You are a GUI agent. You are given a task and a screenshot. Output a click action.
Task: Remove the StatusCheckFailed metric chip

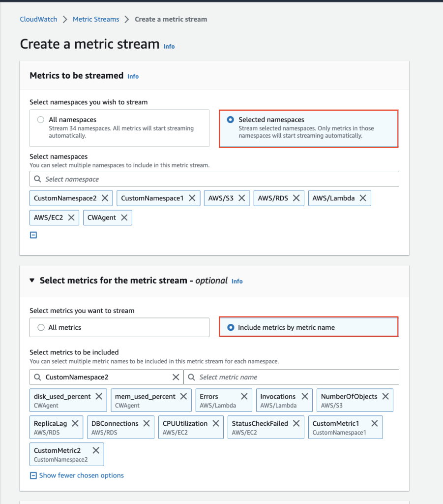coord(296,423)
